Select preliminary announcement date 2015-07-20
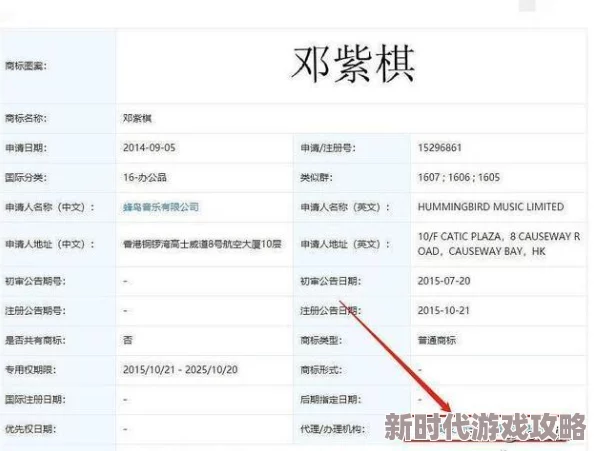Image resolution: width=594 pixels, height=451 pixels. pyautogui.click(x=444, y=281)
